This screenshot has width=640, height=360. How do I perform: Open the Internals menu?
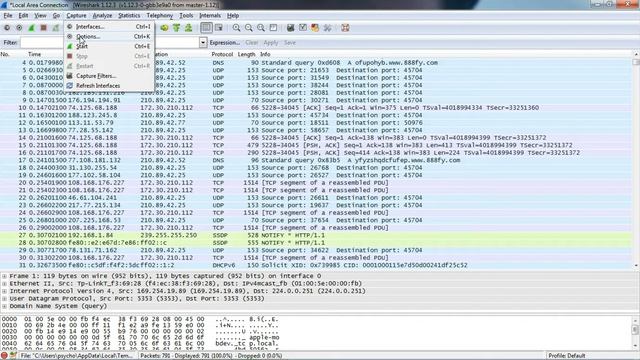[210, 16]
